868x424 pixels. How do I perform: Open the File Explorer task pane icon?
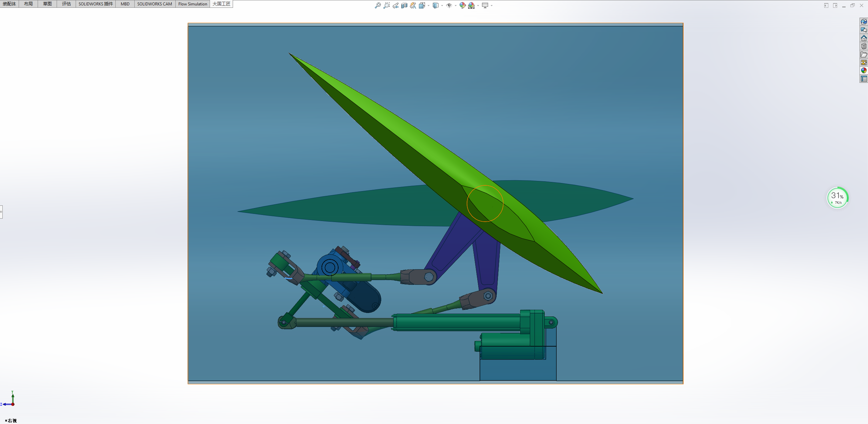[x=864, y=55]
